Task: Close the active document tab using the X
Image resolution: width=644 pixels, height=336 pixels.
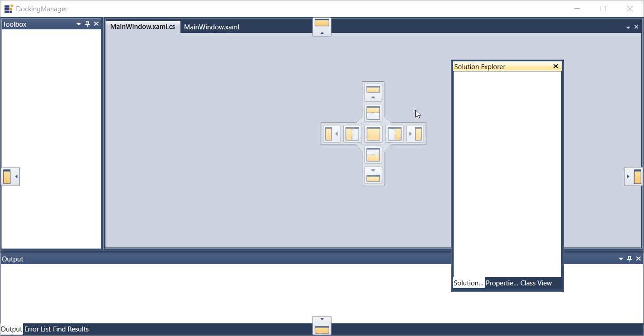Action: tap(636, 27)
